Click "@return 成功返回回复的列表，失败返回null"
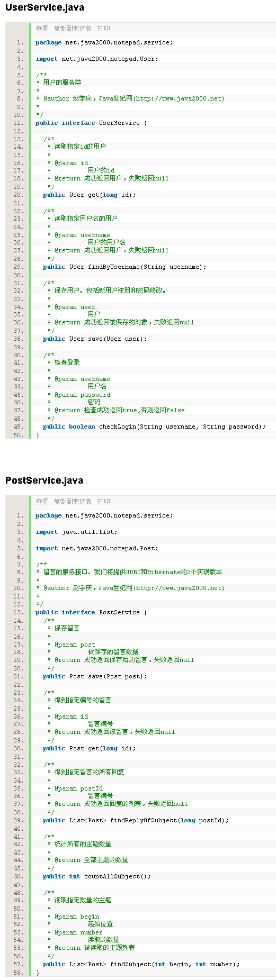Viewport: 276px width, 980px height. point(118,804)
